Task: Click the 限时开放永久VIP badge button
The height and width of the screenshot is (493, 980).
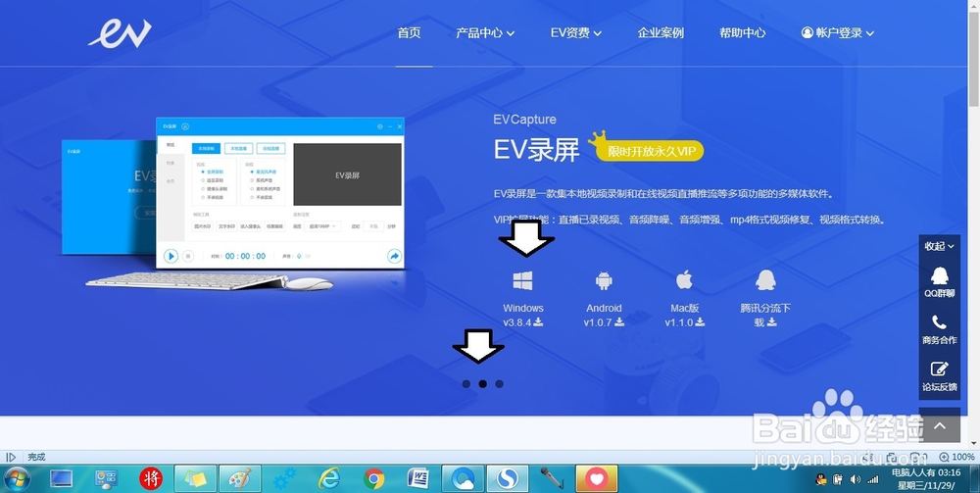Action: 650,151
